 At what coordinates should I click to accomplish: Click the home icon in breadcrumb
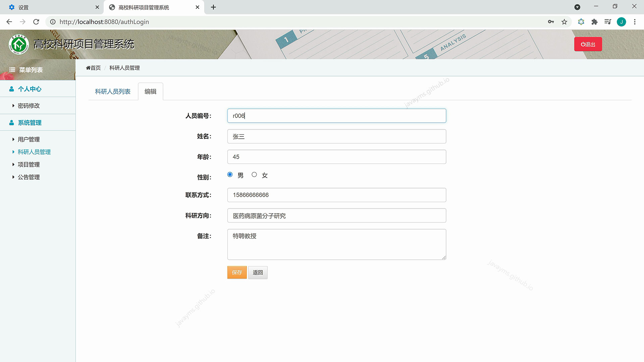pyautogui.click(x=88, y=68)
